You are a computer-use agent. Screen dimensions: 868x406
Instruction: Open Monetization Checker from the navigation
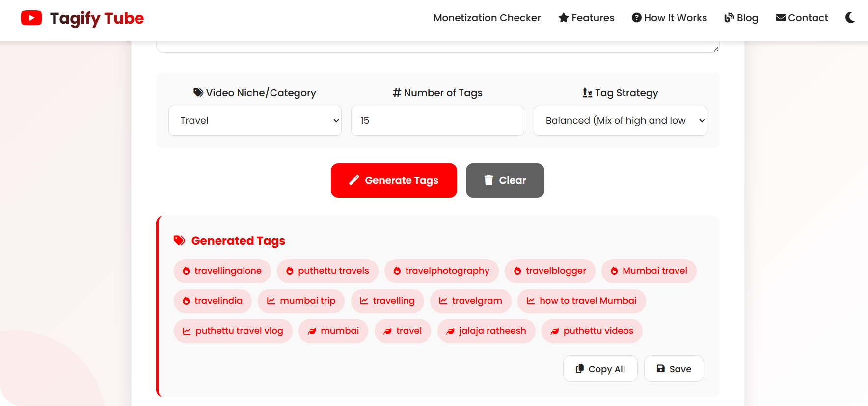[x=487, y=18]
